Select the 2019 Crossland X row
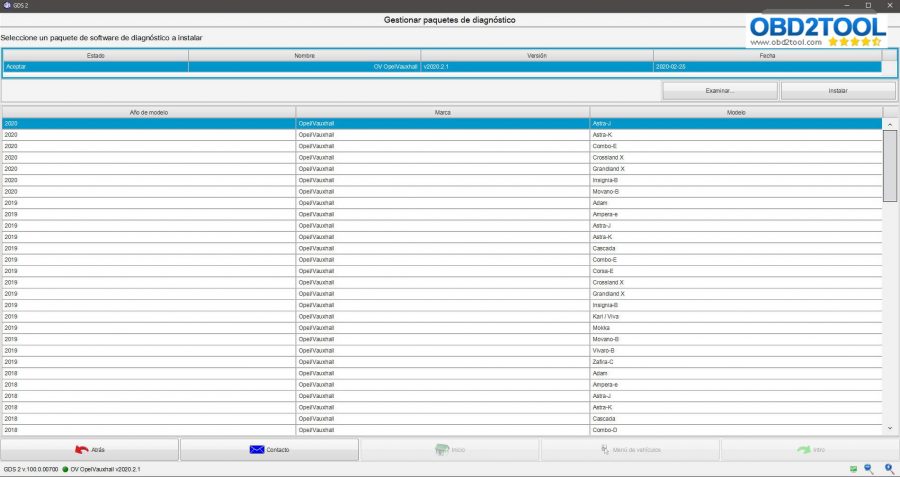The width and height of the screenshot is (900, 477). [x=442, y=282]
